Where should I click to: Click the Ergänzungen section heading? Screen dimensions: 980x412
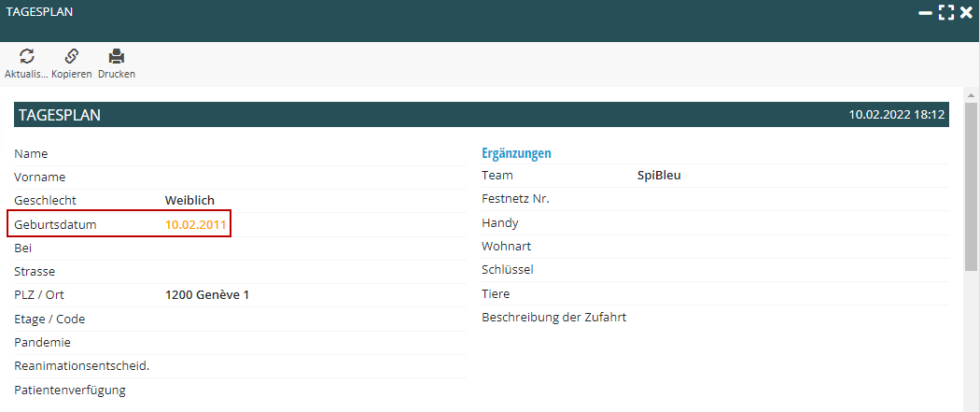pos(516,152)
